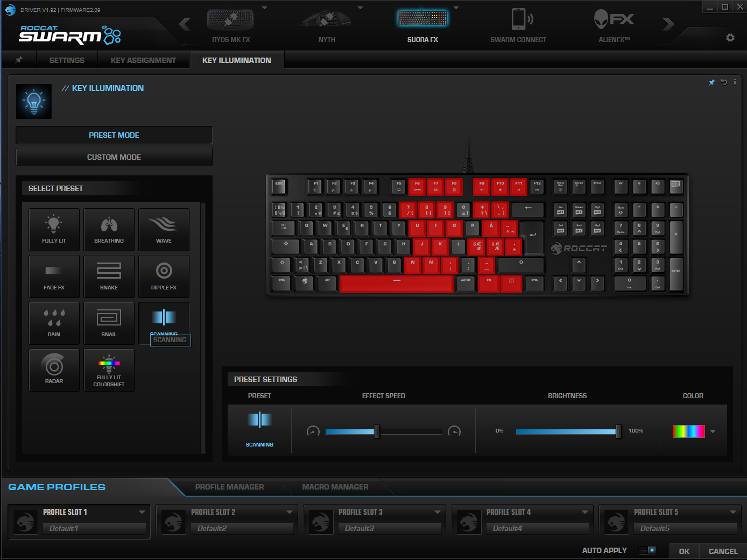
Task: Open the Profile Manager tab
Action: tap(229, 487)
